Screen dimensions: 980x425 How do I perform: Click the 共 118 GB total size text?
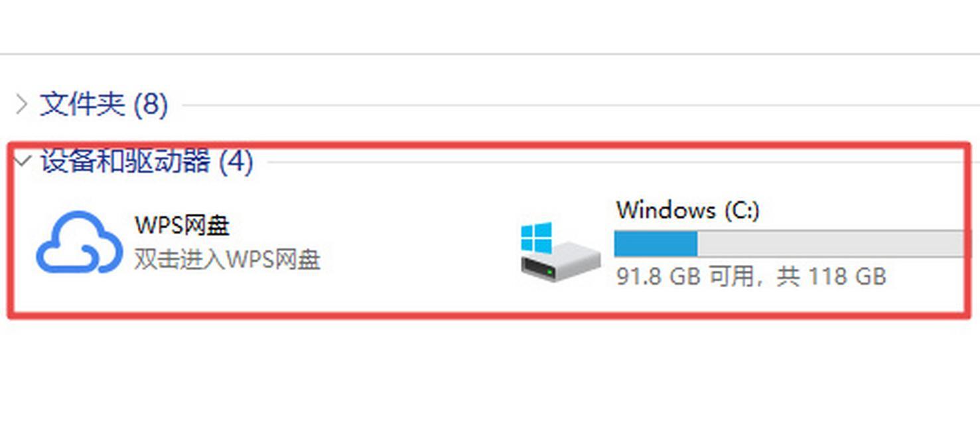pos(831,276)
